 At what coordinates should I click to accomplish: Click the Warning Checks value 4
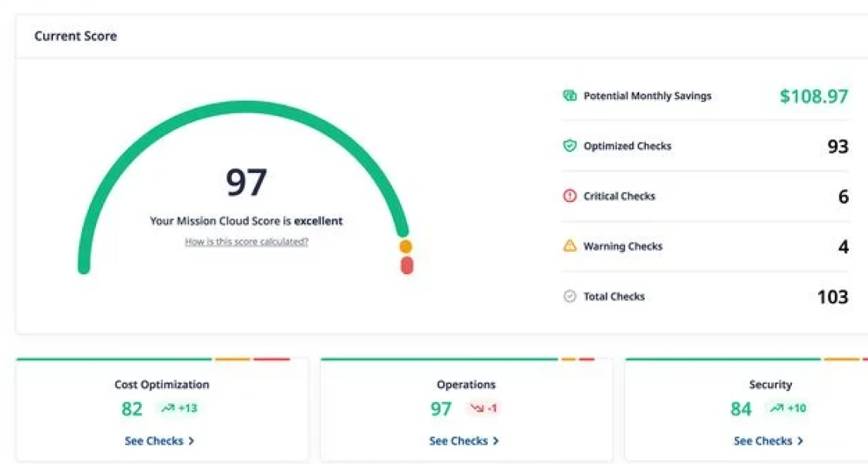coord(843,247)
